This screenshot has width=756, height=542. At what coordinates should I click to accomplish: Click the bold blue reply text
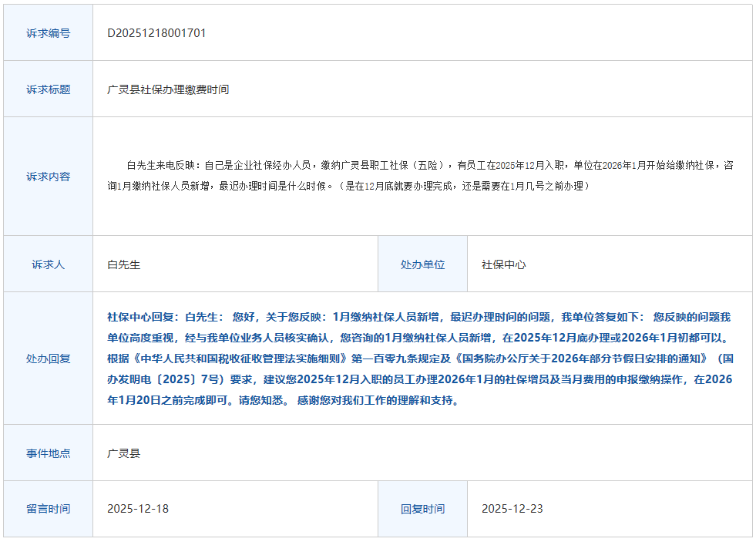coord(420,359)
